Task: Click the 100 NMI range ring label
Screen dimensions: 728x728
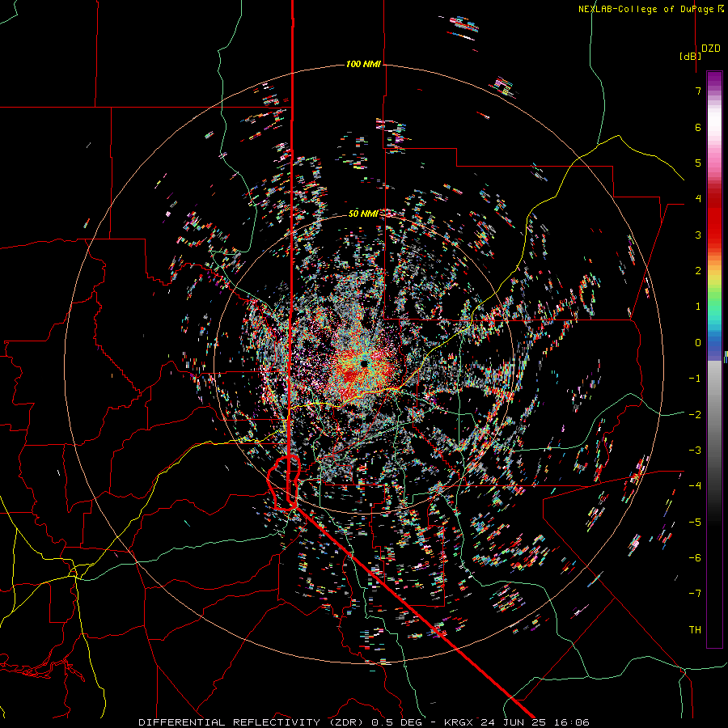Action: (x=363, y=64)
